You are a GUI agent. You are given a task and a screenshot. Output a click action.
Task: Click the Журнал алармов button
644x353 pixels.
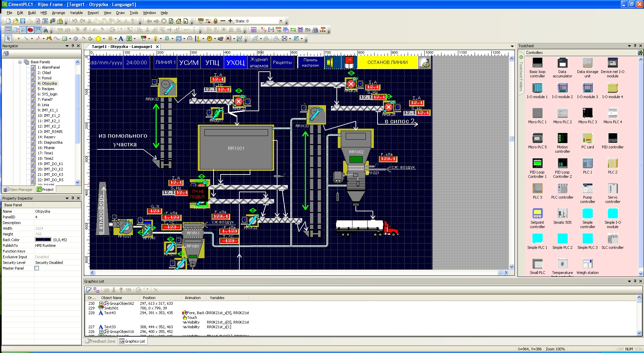click(x=259, y=63)
